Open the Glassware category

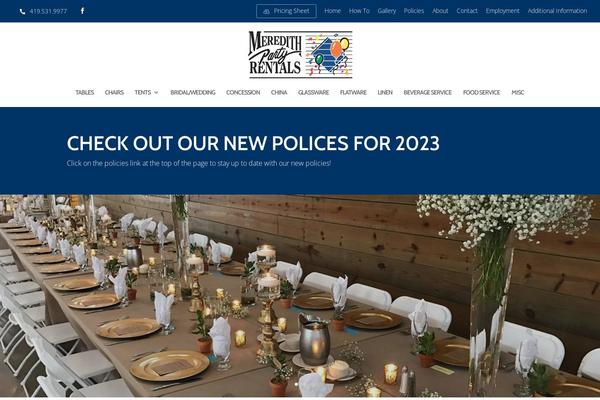[x=313, y=92]
